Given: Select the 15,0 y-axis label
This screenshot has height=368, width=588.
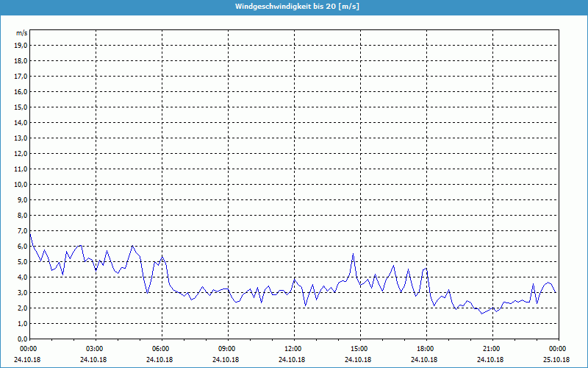Looking at the screenshot, I should pos(21,107).
